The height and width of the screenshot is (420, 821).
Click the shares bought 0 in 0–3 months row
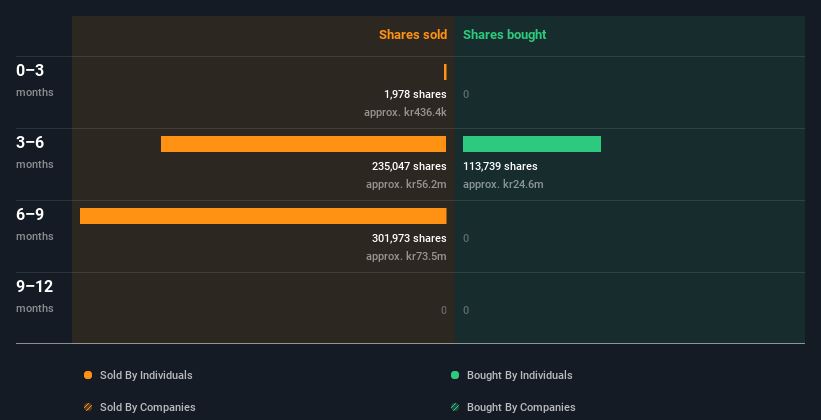(466, 95)
